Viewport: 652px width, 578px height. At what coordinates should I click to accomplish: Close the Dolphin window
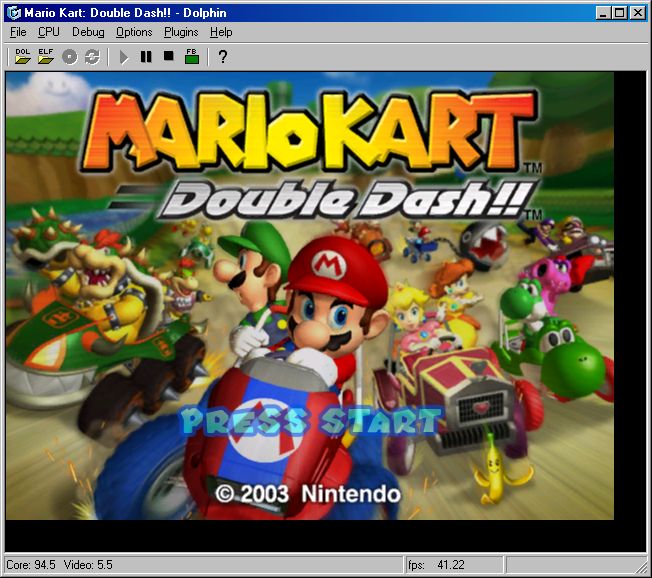point(637,13)
